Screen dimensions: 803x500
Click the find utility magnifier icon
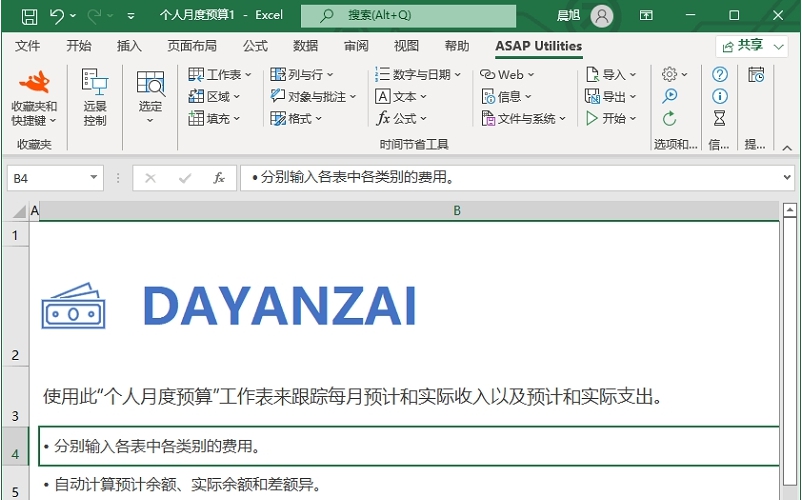click(669, 96)
